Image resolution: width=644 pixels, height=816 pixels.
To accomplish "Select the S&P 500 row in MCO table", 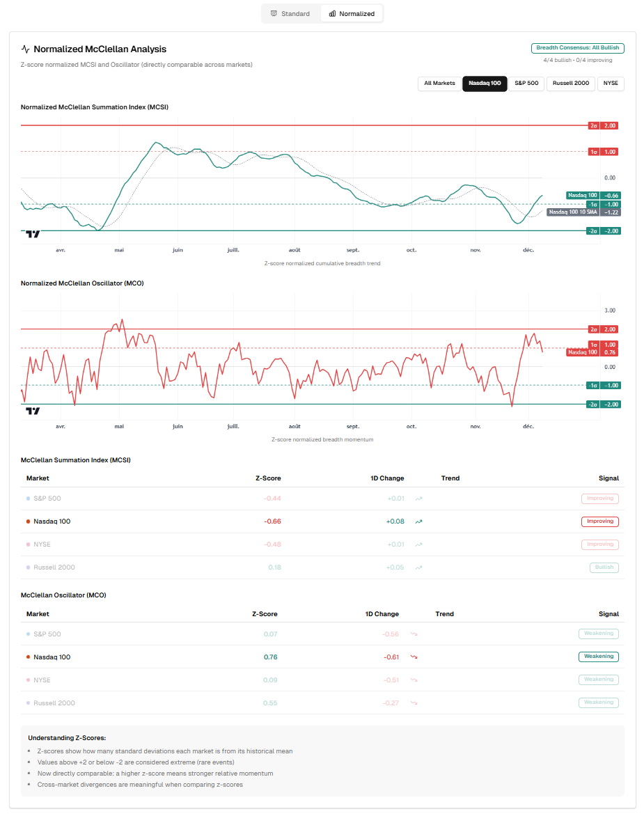I will point(322,634).
